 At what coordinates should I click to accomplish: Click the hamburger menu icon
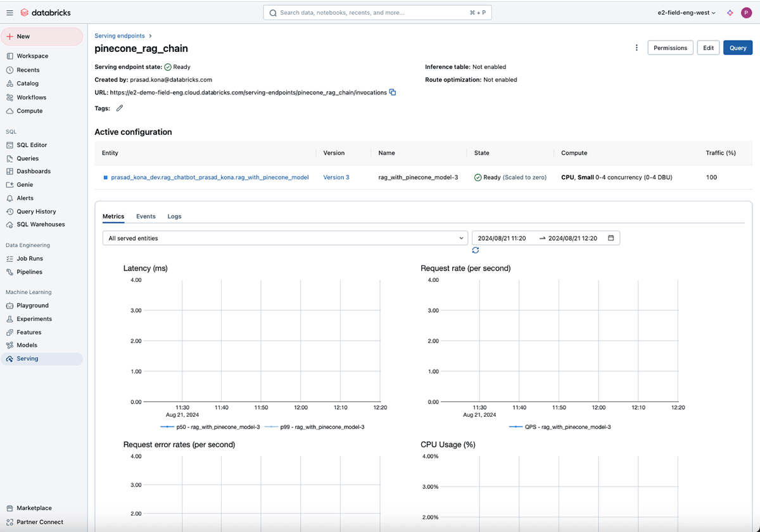9,13
